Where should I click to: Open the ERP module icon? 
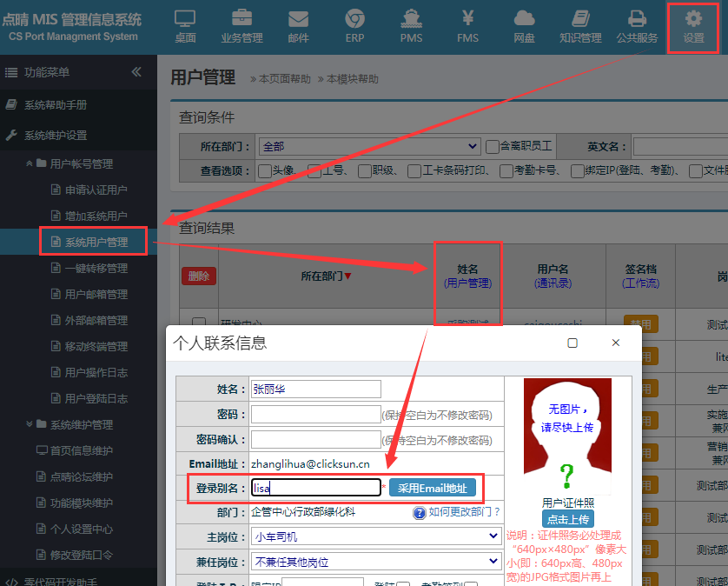354,26
